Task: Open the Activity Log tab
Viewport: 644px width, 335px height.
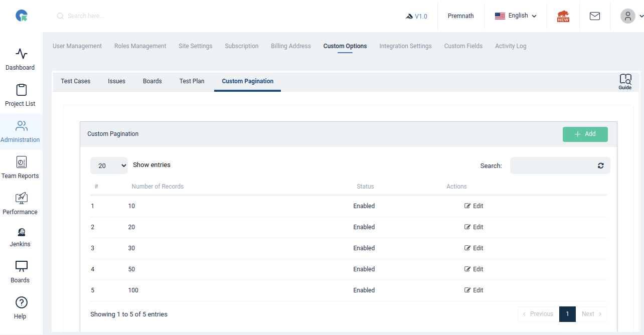Action: [x=511, y=46]
